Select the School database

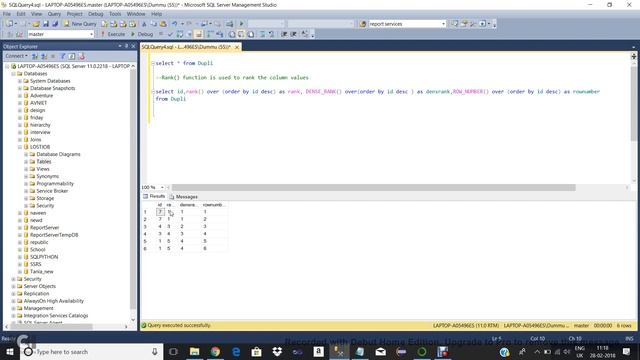pos(38,250)
